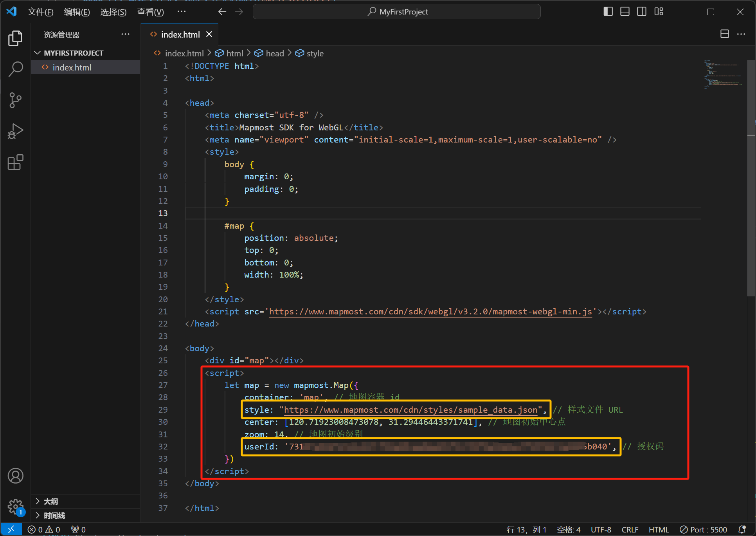
Task: Open the 编辑(E) menu
Action: click(77, 12)
